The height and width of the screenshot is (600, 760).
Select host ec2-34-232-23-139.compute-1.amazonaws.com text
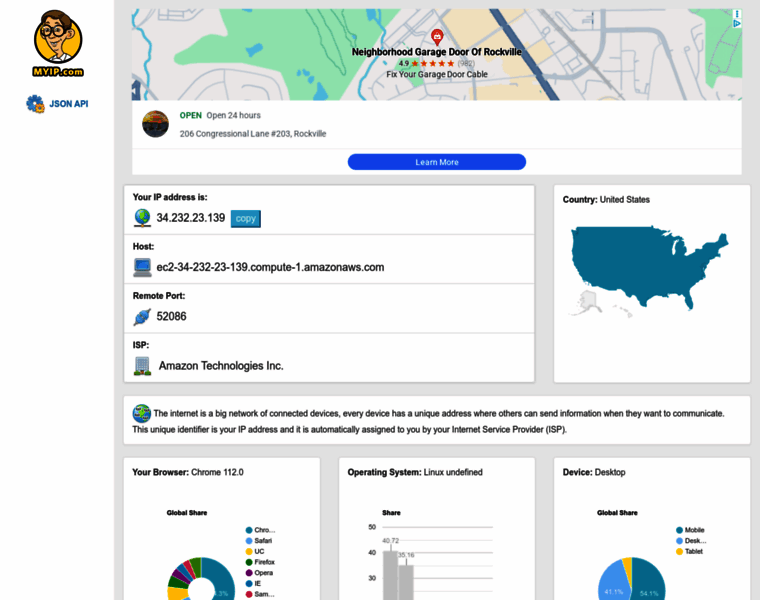click(x=270, y=268)
